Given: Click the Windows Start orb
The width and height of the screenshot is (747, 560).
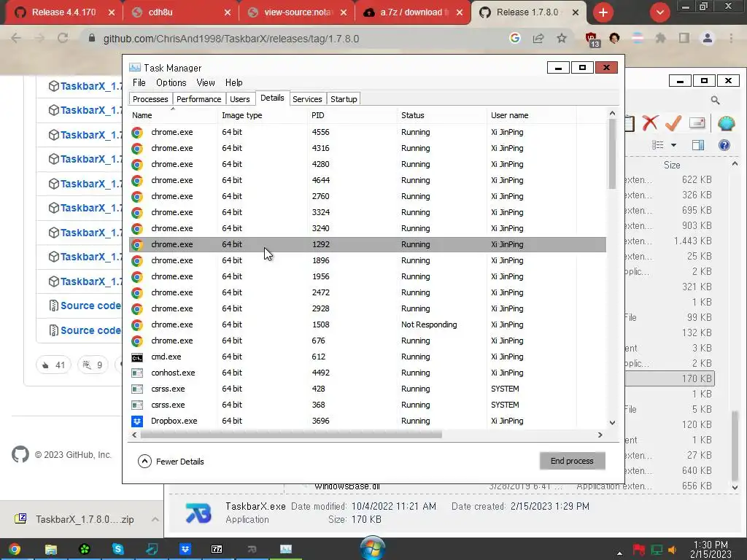Looking at the screenshot, I should (x=373, y=548).
